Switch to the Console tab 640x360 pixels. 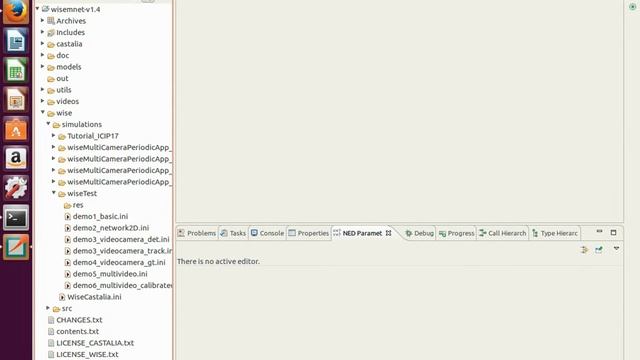pyautogui.click(x=267, y=233)
